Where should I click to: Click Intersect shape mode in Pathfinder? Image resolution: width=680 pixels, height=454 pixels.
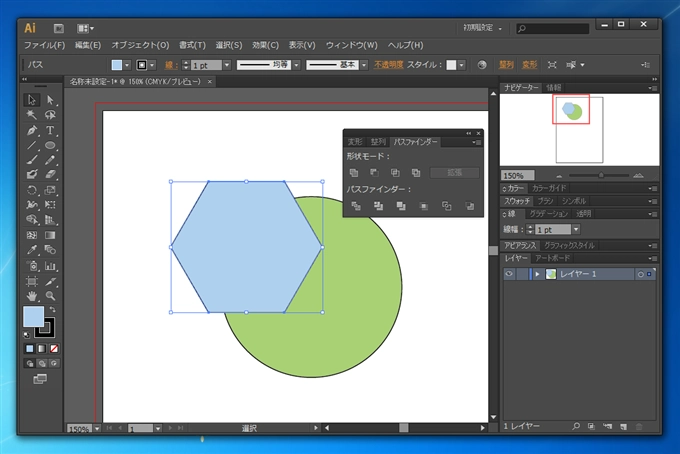pos(395,173)
